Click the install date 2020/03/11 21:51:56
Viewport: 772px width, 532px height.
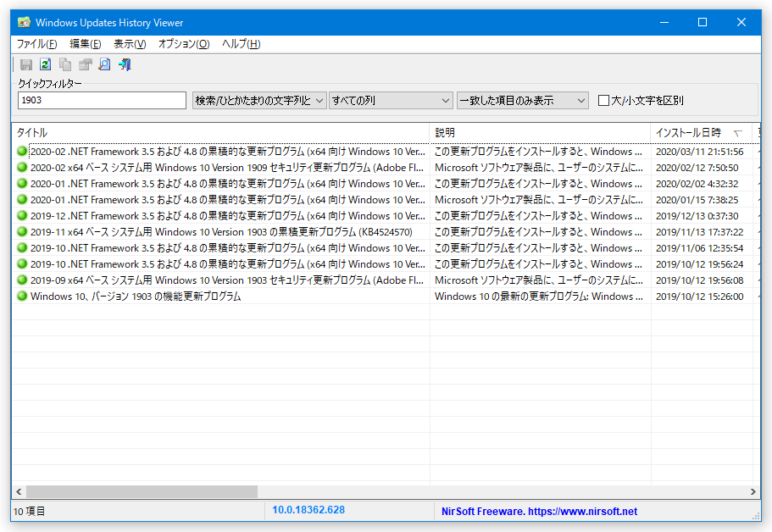click(x=700, y=152)
